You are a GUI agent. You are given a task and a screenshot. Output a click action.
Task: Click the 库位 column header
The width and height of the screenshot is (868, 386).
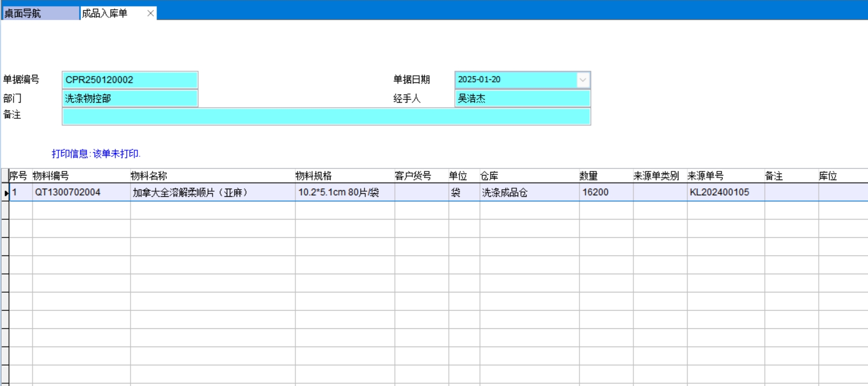pyautogui.click(x=828, y=176)
